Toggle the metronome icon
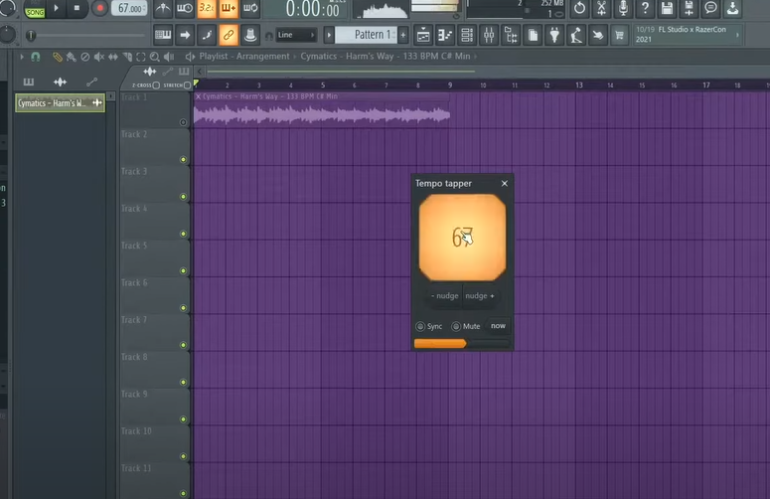The image size is (770, 499). [x=163, y=8]
